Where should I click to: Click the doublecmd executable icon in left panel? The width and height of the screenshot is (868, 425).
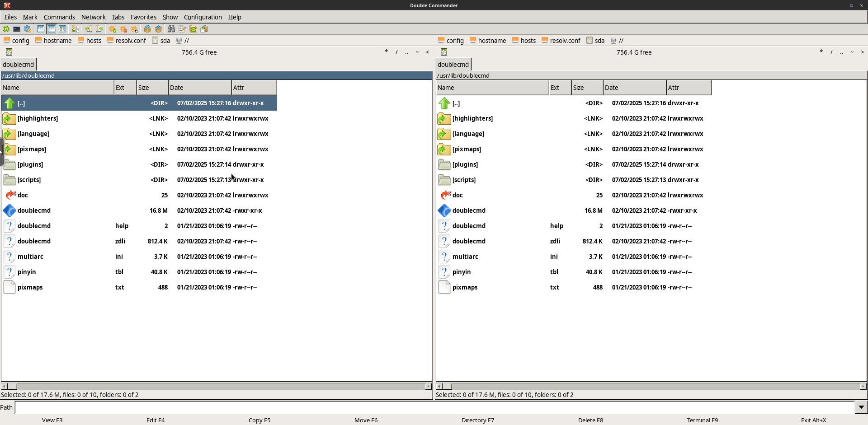[9, 210]
